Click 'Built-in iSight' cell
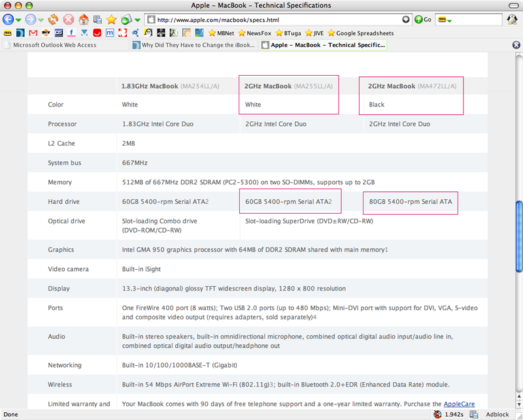523x420 pixels. (x=141, y=269)
